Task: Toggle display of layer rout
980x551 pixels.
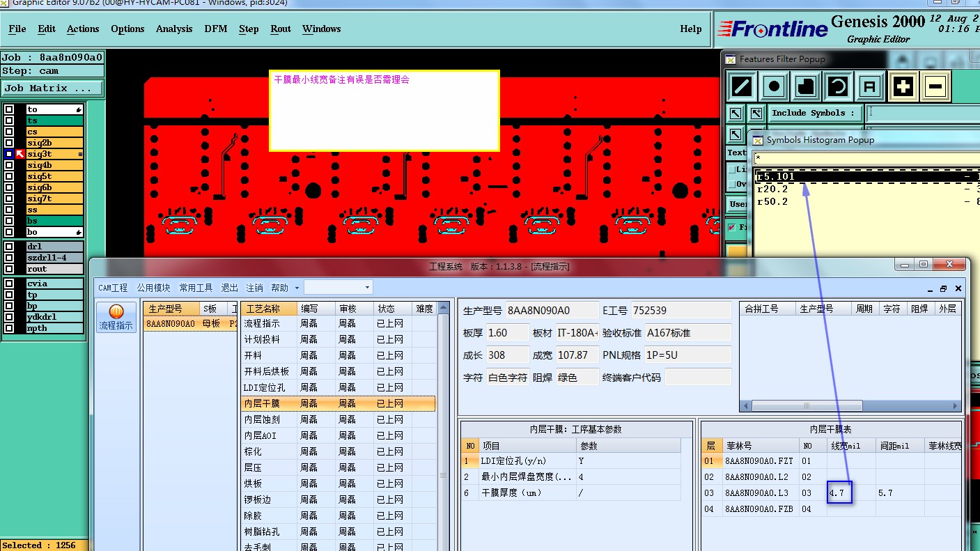Action: pos(9,269)
